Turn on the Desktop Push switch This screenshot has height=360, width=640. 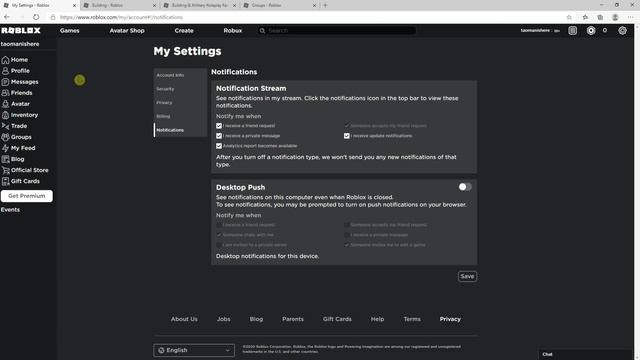(465, 187)
